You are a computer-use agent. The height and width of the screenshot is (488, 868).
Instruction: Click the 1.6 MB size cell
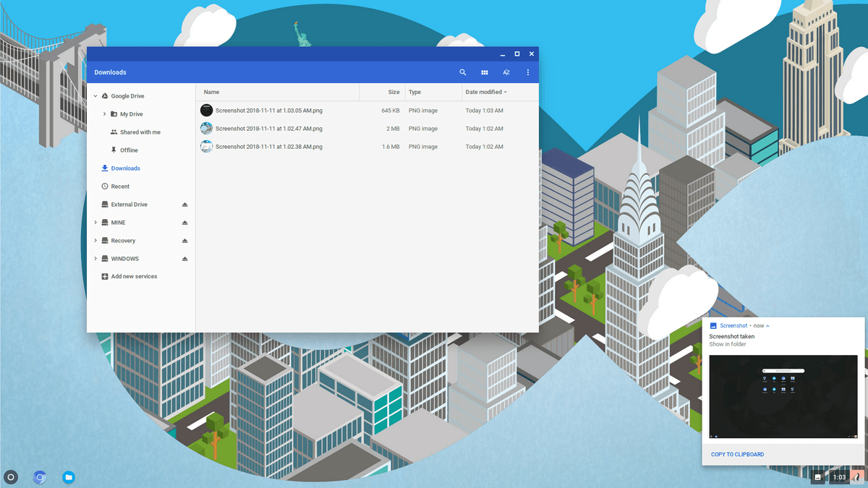(391, 147)
